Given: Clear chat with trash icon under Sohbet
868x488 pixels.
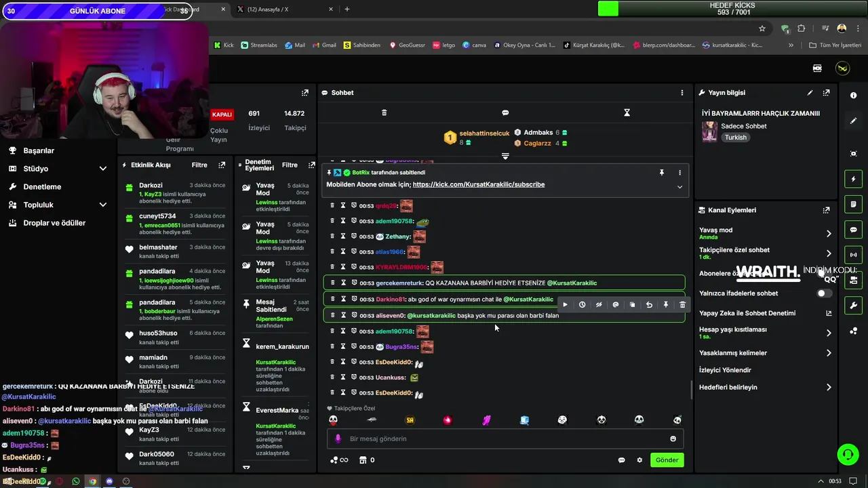Looking at the screenshot, I should (384, 113).
